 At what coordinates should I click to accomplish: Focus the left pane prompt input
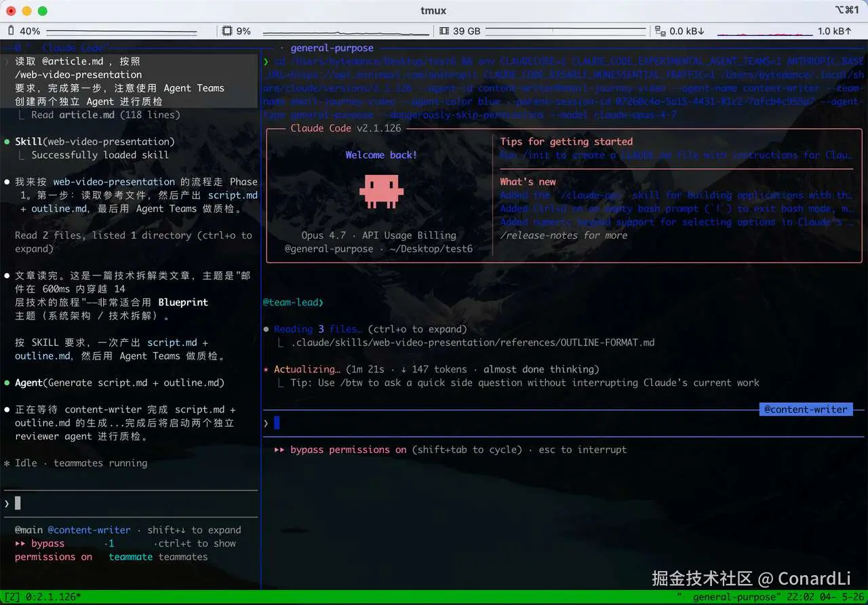coord(130,503)
